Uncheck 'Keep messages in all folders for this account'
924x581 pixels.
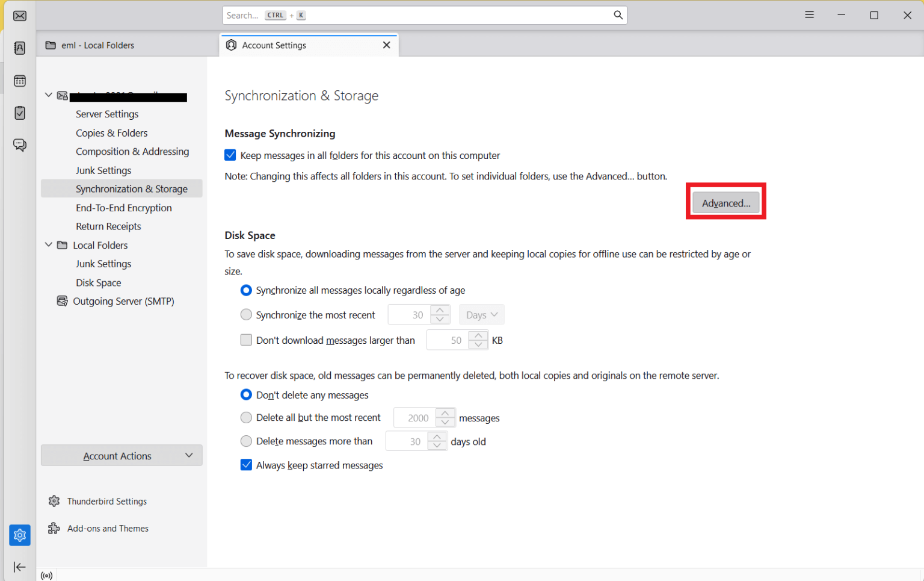(x=230, y=155)
